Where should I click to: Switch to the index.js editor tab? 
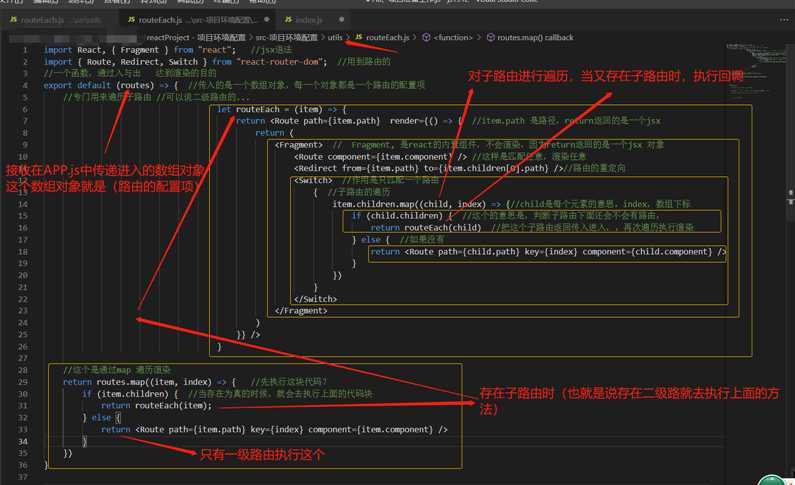(308, 20)
